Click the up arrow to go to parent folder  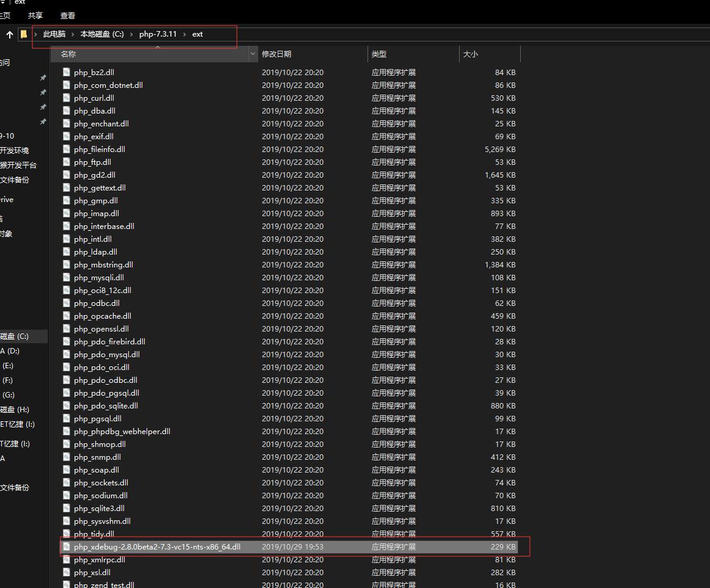pos(9,34)
